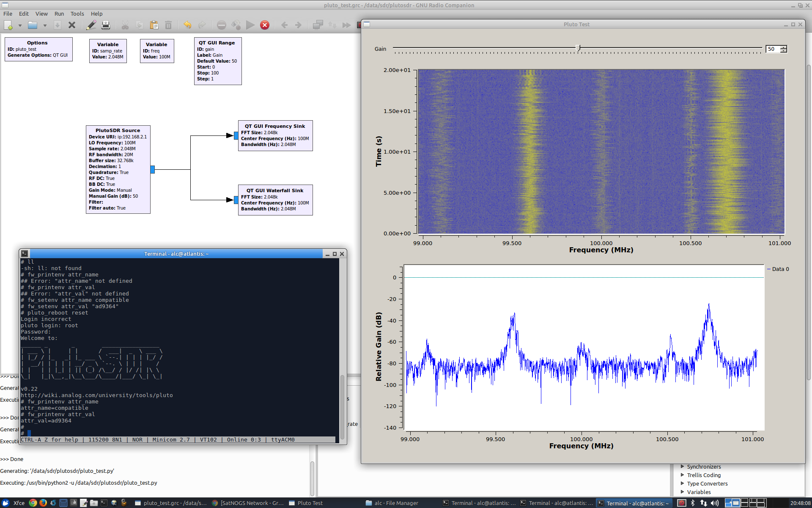Select the QT GUI Waterfall Sink block
This screenshot has height=508, width=812.
tap(275, 200)
